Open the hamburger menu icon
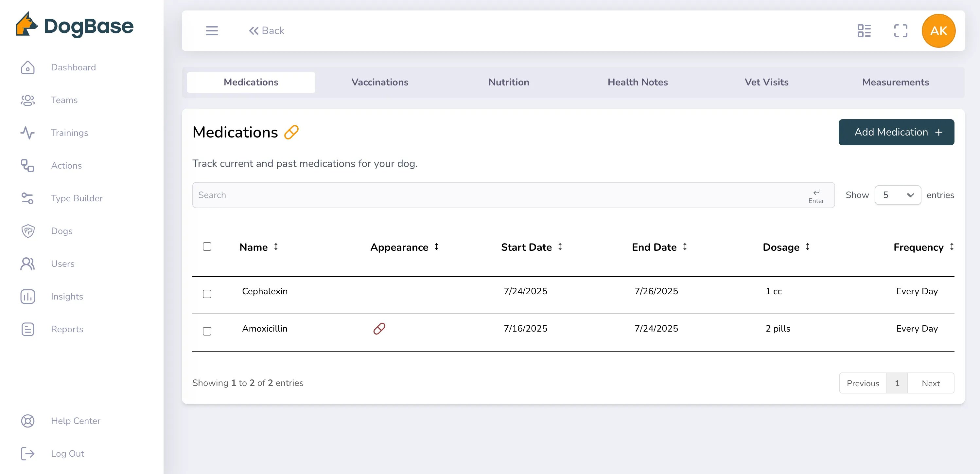This screenshot has width=980, height=474. pyautogui.click(x=212, y=31)
